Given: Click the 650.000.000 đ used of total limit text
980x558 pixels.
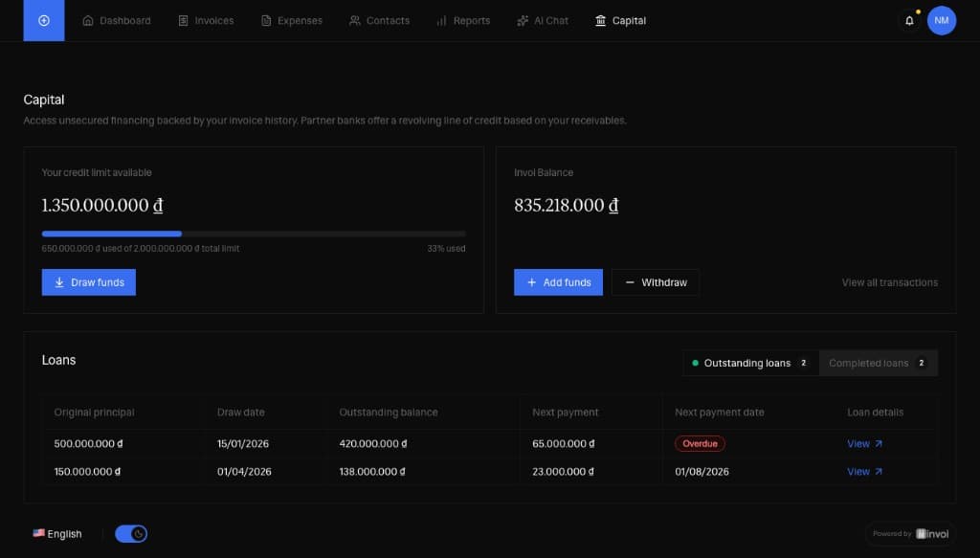Looking at the screenshot, I should pos(141,249).
